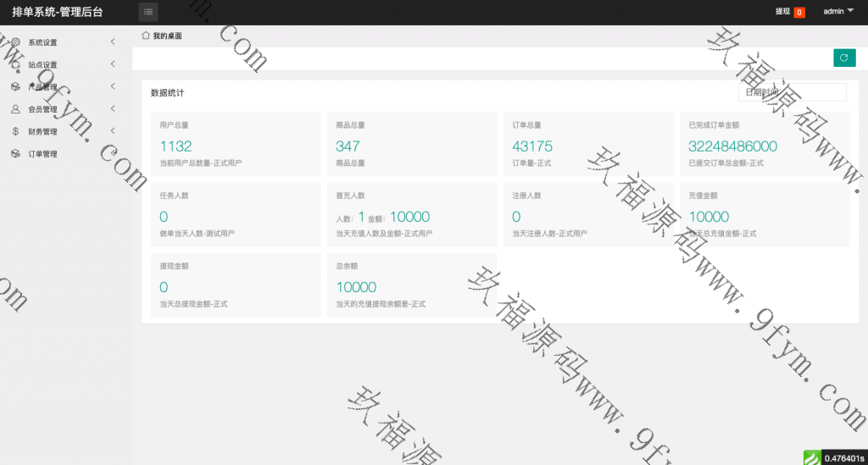Click the green debug icon at bottom right
The image size is (868, 465).
(x=810, y=457)
